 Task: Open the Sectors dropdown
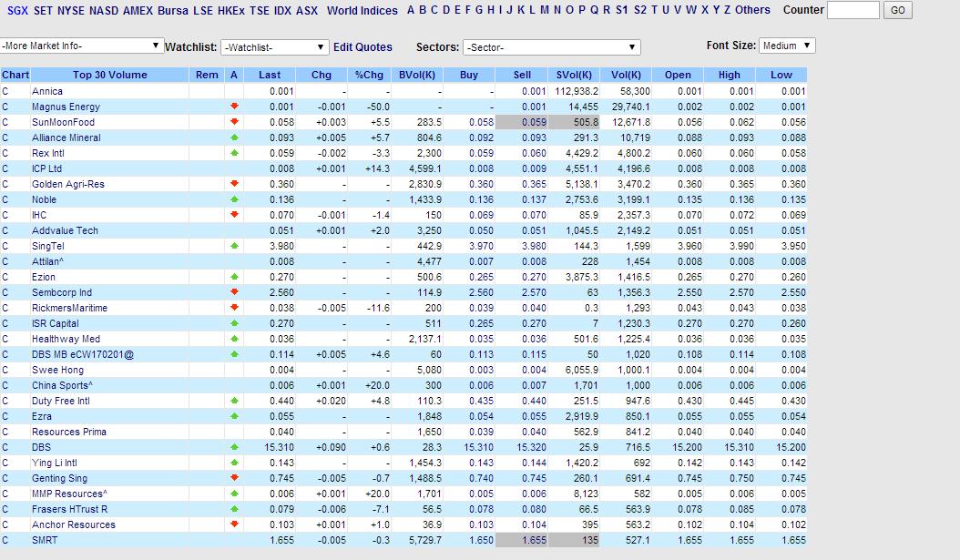(552, 47)
